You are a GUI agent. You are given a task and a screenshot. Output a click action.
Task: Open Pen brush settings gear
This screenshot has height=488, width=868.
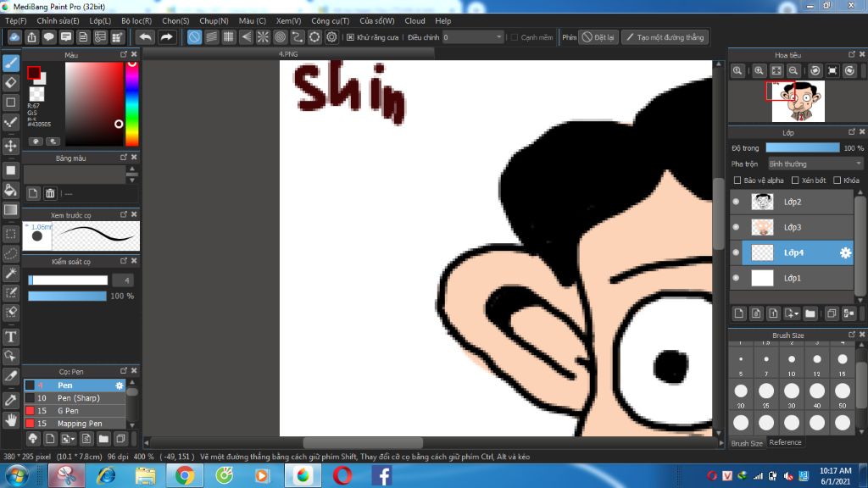[119, 385]
